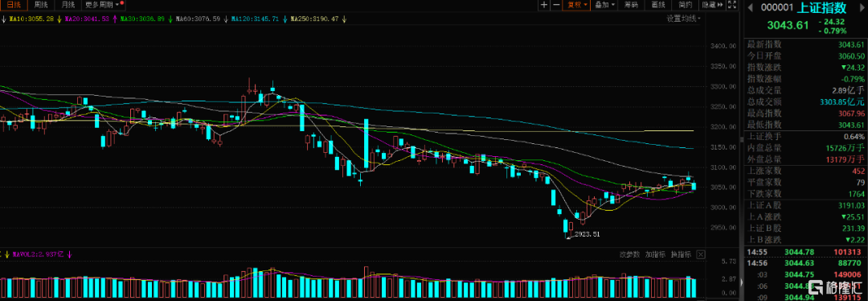
Task: Switch to 日线 daily chart tab
Action: (x=14, y=5)
